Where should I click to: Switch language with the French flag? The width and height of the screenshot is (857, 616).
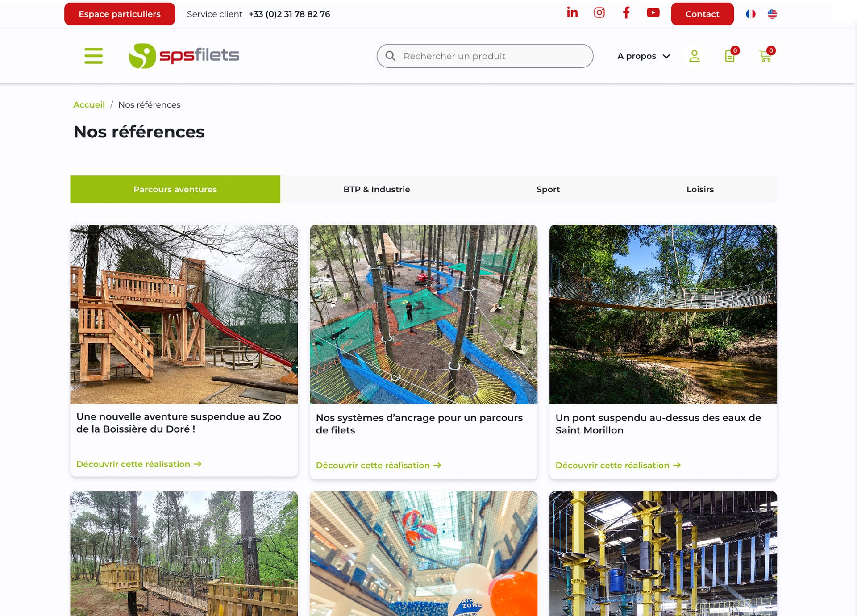coord(751,14)
